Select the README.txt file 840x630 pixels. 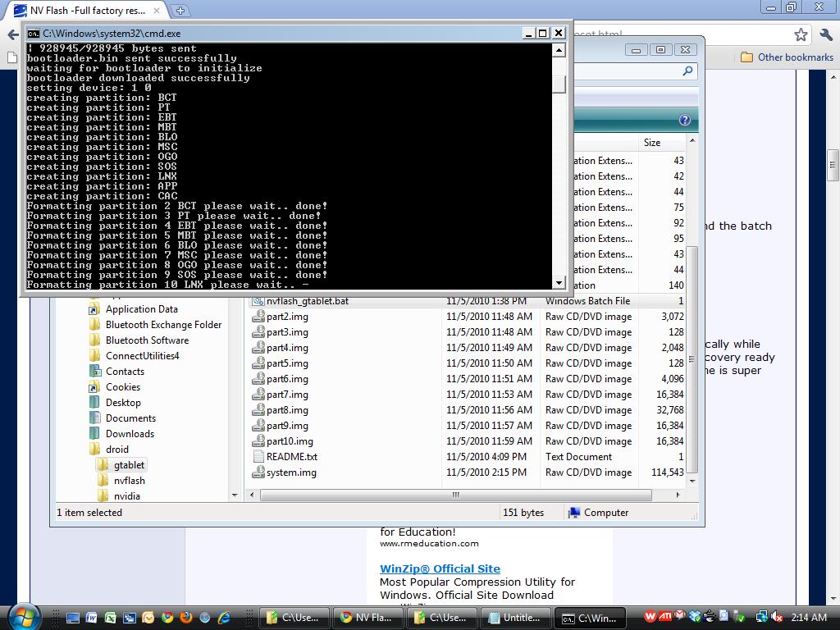click(291, 457)
